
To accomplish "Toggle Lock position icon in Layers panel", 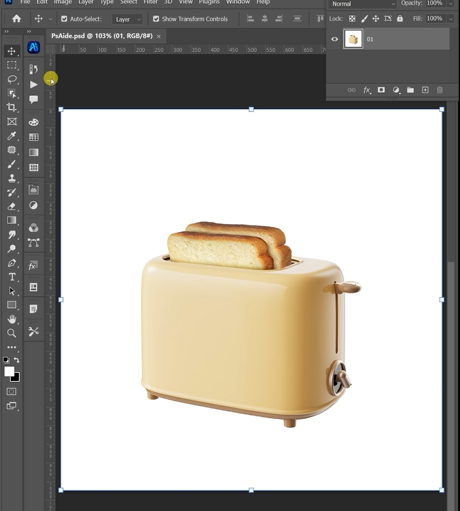I will coord(376,19).
